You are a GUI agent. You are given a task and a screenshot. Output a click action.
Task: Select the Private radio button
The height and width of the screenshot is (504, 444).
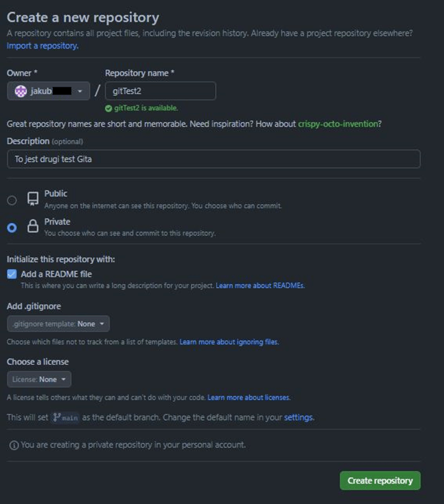[x=12, y=228]
